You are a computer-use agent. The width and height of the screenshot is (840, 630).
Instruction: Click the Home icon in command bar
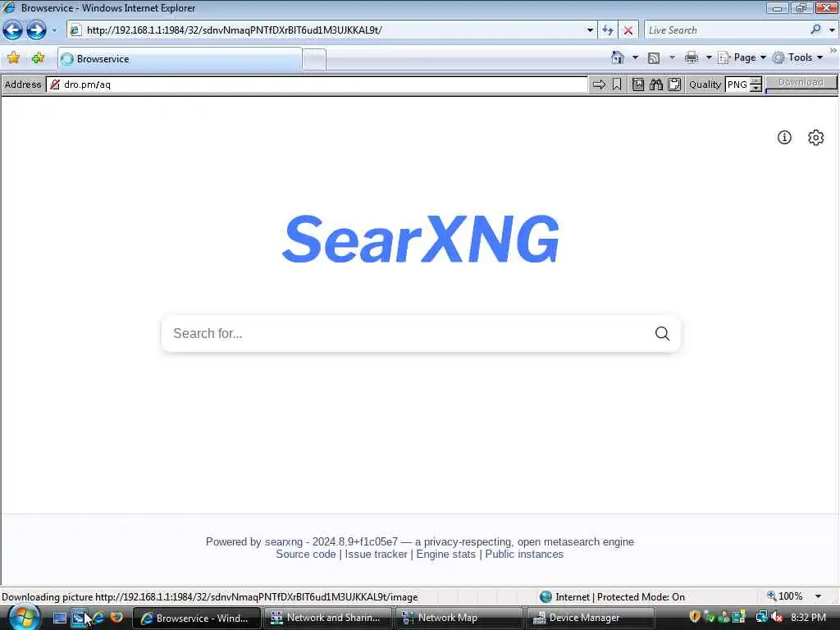(618, 57)
